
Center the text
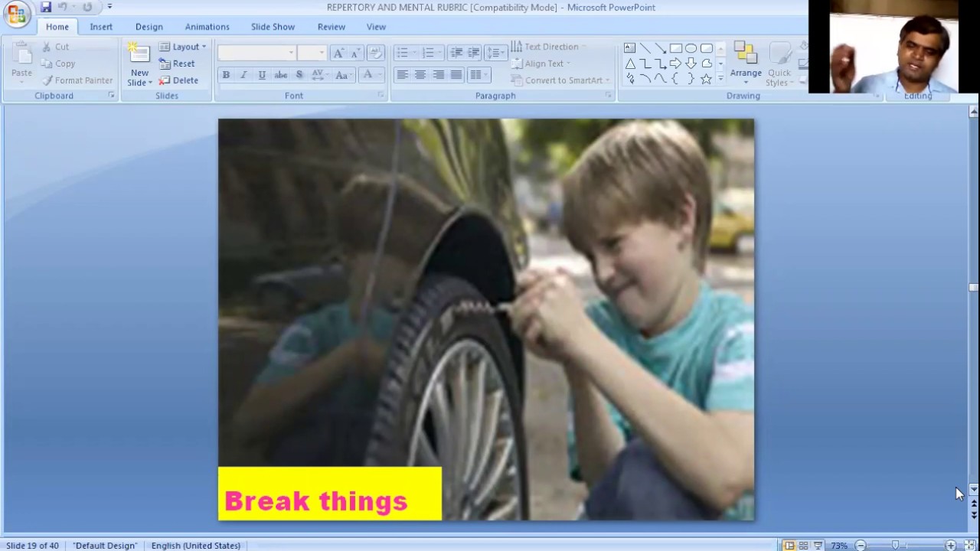(x=420, y=75)
